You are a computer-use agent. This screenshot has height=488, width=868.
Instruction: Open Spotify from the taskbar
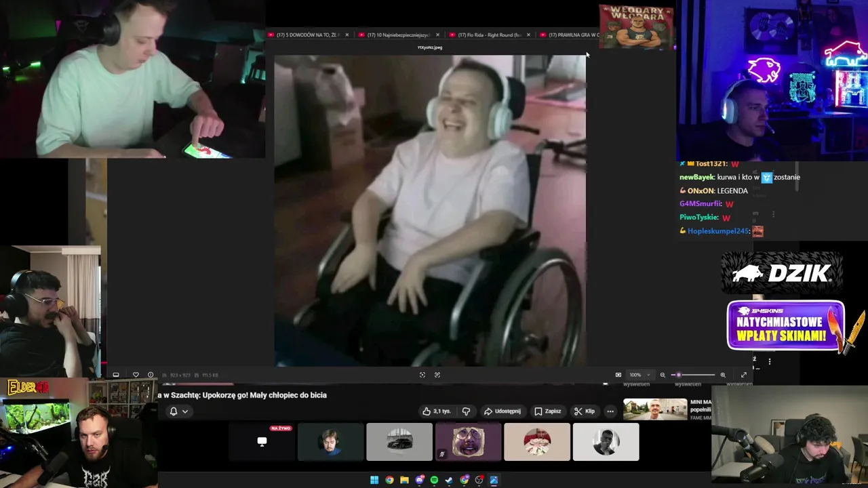pos(434,480)
